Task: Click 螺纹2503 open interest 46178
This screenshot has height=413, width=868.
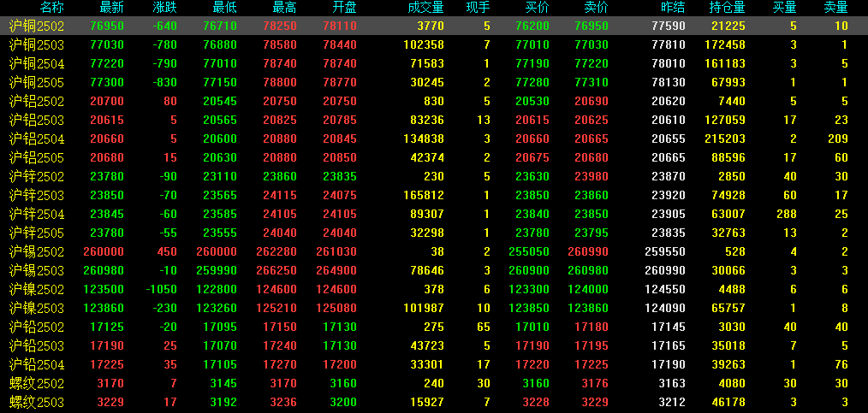Action: 728,402
